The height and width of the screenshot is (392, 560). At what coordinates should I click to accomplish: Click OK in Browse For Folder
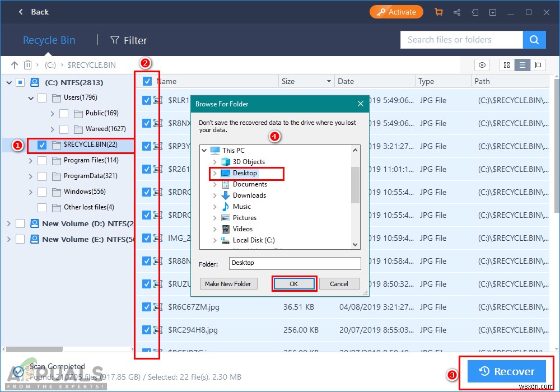[293, 284]
